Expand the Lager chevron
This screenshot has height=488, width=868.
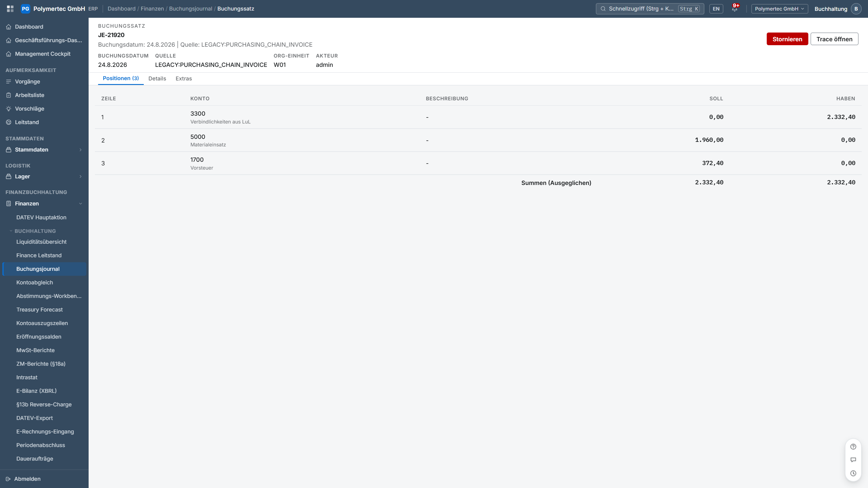[80, 177]
